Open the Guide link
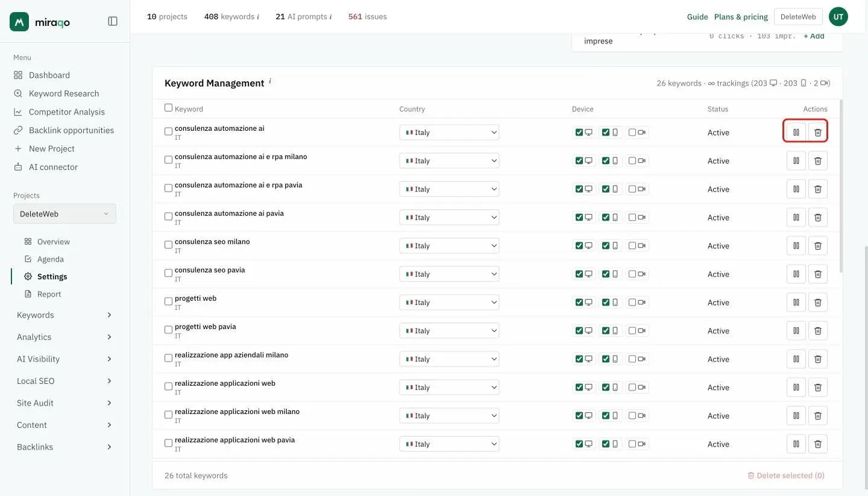The image size is (868, 496). (x=697, y=17)
